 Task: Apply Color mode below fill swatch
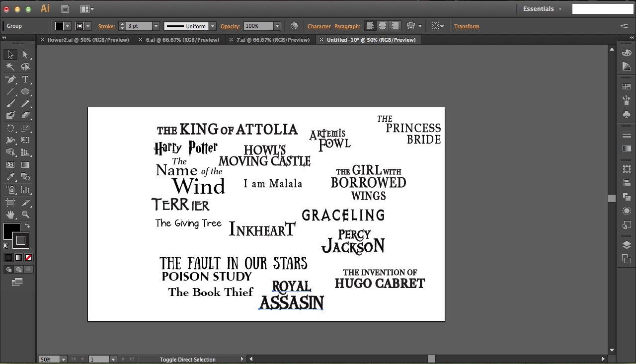click(x=8, y=257)
